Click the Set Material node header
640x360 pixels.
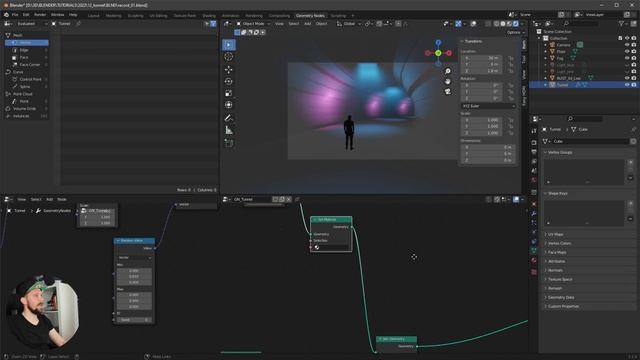tap(331, 220)
